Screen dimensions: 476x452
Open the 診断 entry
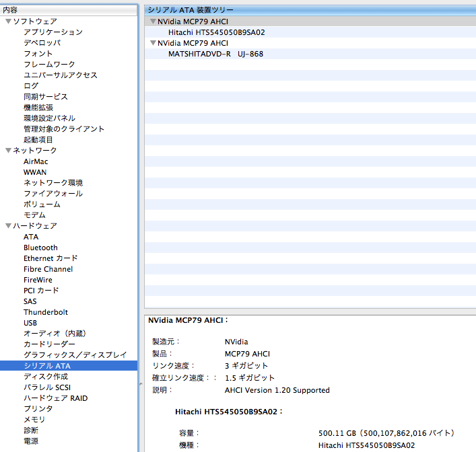pyautogui.click(x=31, y=430)
